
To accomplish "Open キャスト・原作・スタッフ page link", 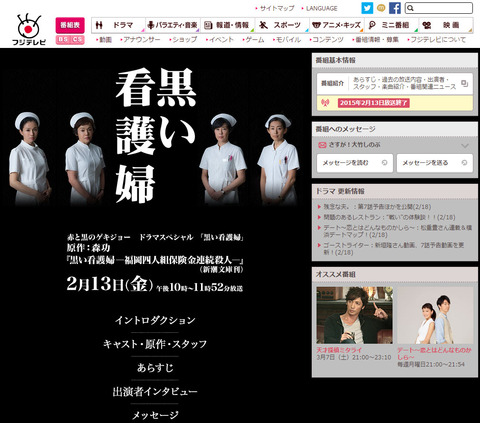I will (x=155, y=344).
